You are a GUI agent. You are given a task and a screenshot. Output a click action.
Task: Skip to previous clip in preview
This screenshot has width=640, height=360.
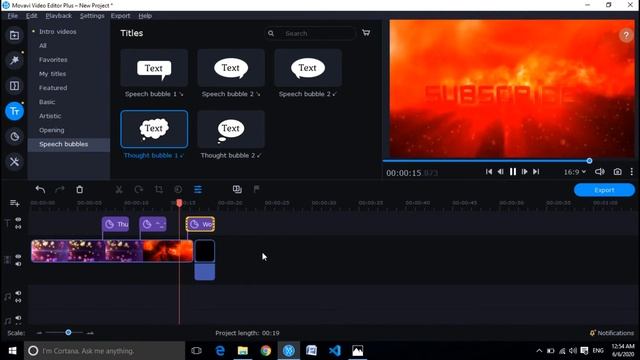(489, 172)
